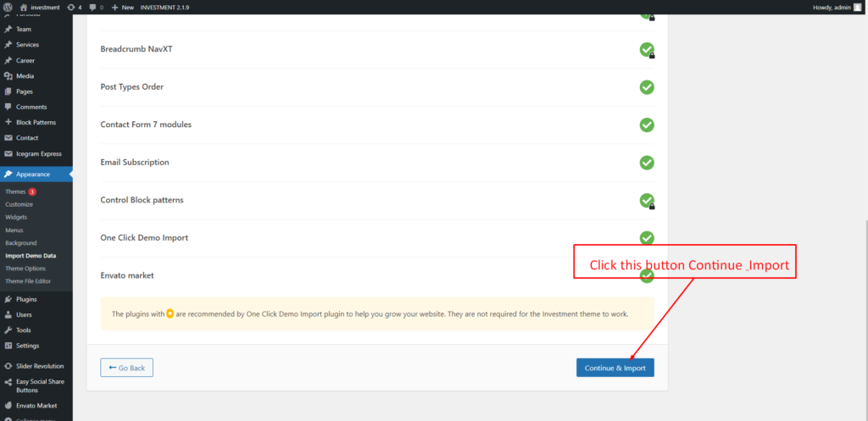Viewport: 868px width, 421px height.
Task: Toggle the Contact Form 7 modules checkmark
Action: 647,125
